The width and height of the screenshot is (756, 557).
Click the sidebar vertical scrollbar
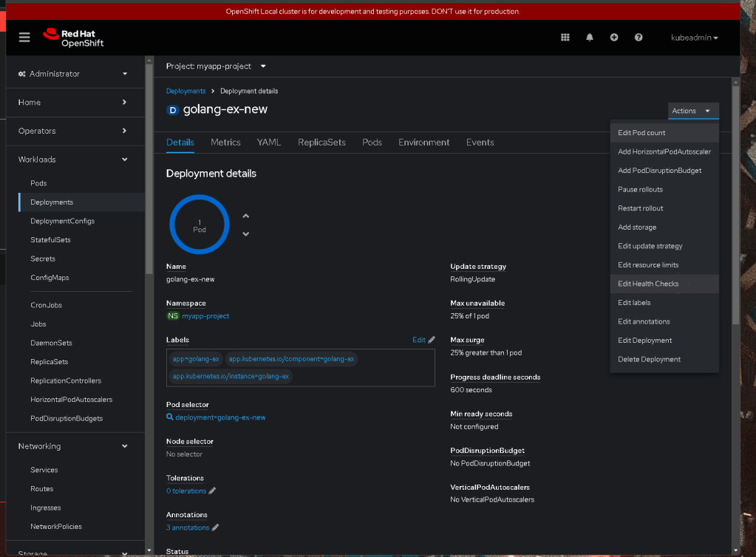(149, 168)
